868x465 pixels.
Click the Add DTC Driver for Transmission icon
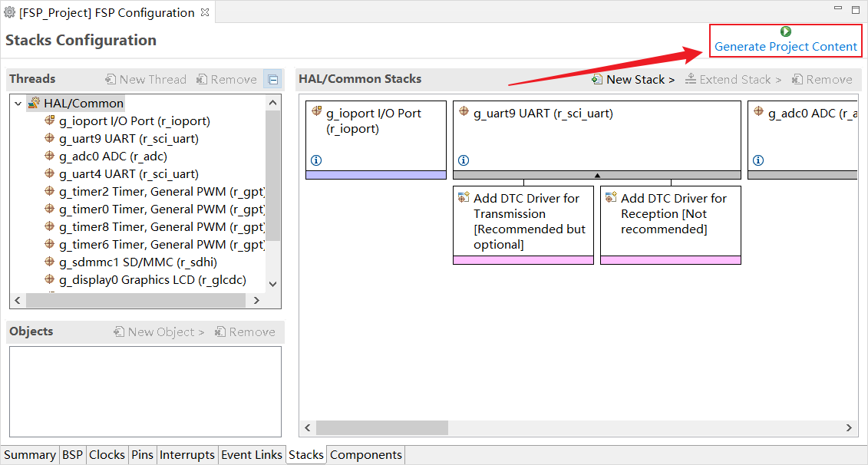[x=462, y=198]
